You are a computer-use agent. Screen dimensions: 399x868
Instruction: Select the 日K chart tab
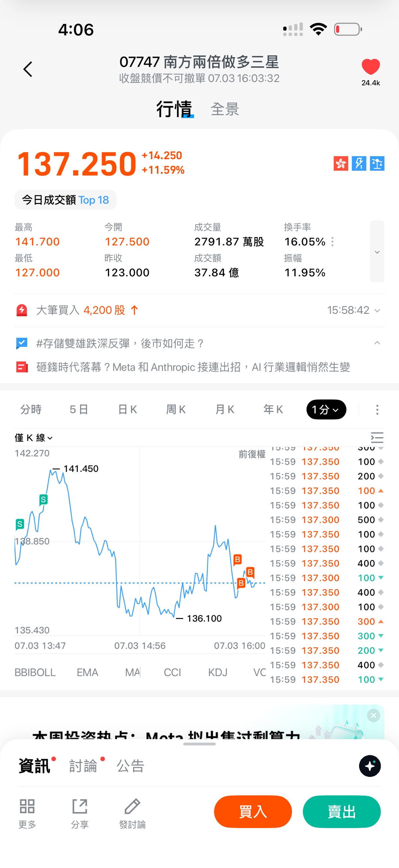click(x=128, y=409)
